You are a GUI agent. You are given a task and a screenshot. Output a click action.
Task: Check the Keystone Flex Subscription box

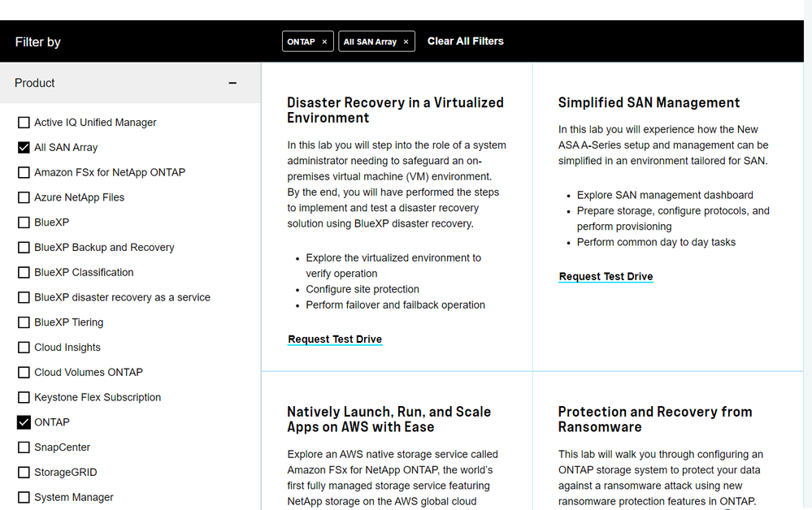24,397
